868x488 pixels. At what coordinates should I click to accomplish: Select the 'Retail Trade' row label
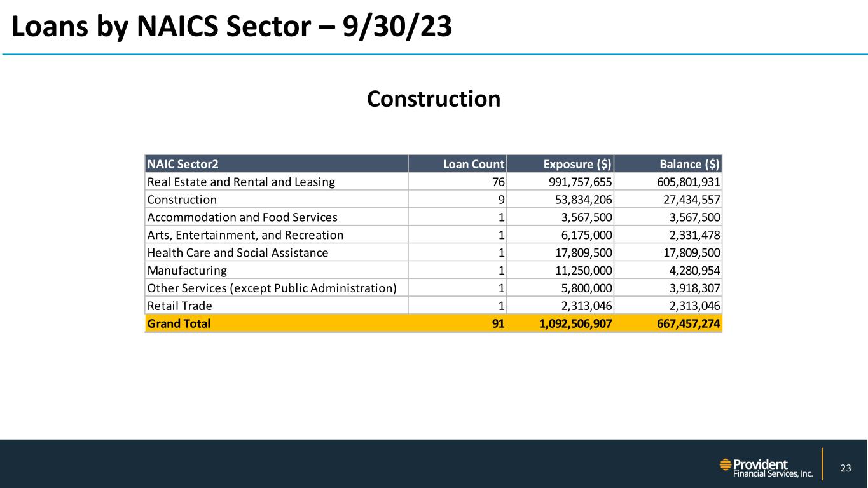coord(179,306)
